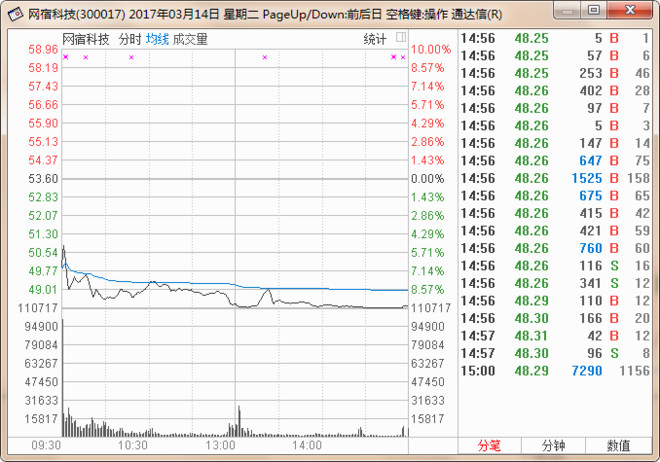Click the blue 均线 legend label
Viewport: 660px width, 462px height.
click(157, 40)
